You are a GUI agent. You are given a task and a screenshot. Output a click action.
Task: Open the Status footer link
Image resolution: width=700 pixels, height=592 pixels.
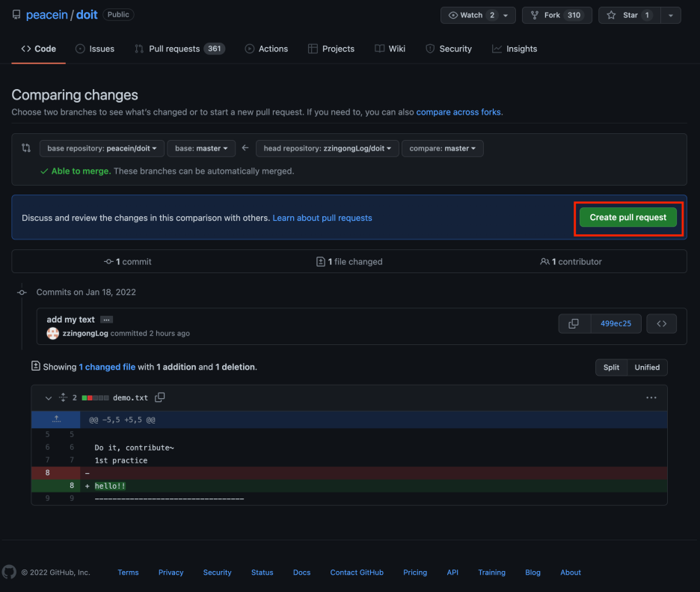[262, 573]
